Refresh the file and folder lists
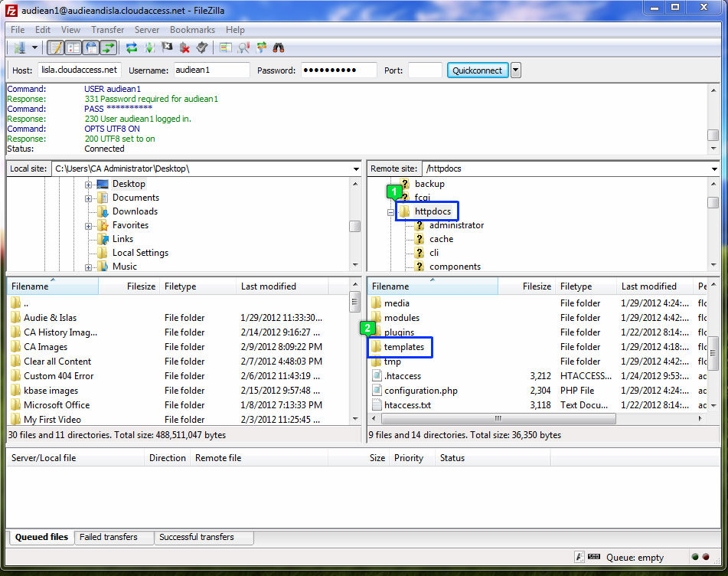 tap(132, 47)
